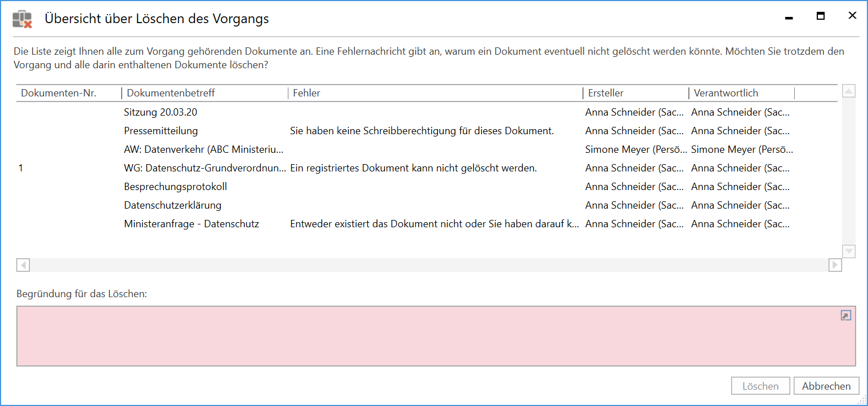
Task: Sort by the Dokumentenbetreff column header
Action: [x=171, y=93]
